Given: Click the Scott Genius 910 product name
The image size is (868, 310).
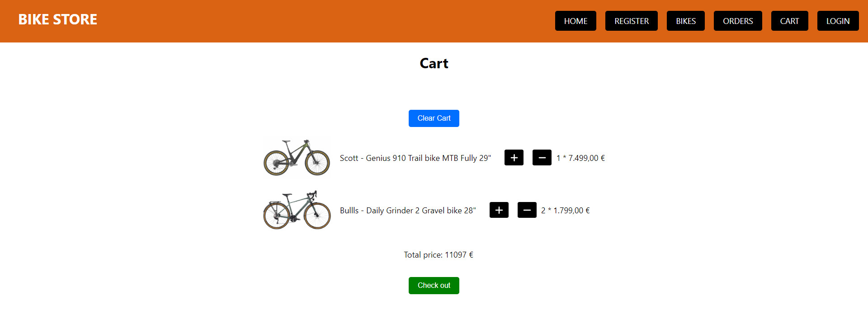Looking at the screenshot, I should [x=415, y=158].
